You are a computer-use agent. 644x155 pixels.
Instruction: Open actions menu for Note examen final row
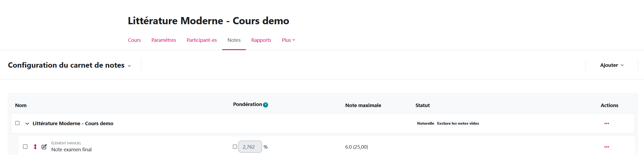(606, 147)
